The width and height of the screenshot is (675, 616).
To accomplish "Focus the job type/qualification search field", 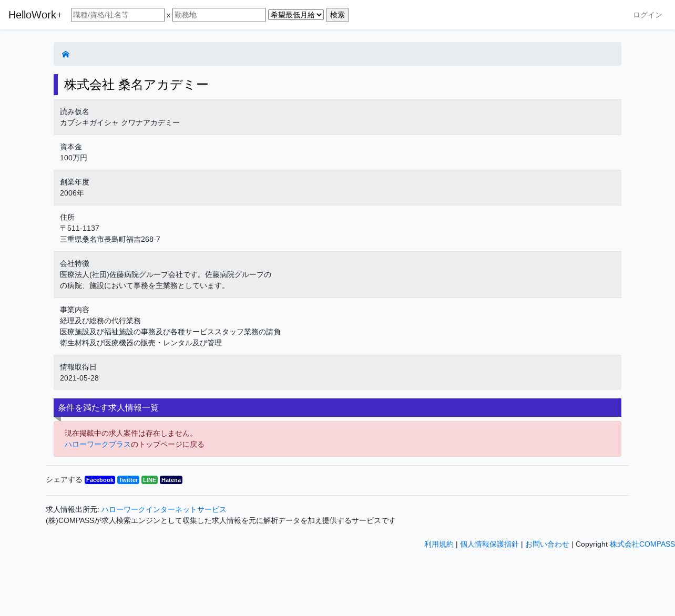I will tap(118, 15).
